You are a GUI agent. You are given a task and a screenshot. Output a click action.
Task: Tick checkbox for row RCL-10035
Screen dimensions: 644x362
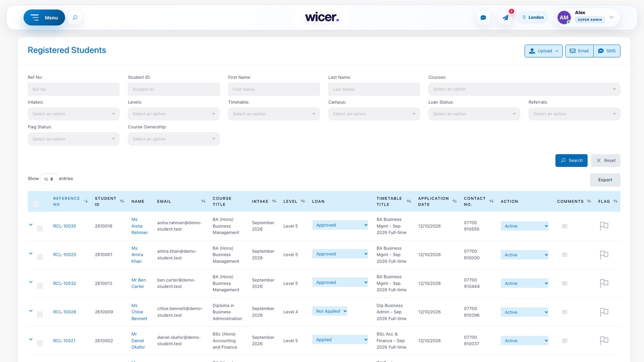click(x=40, y=228)
